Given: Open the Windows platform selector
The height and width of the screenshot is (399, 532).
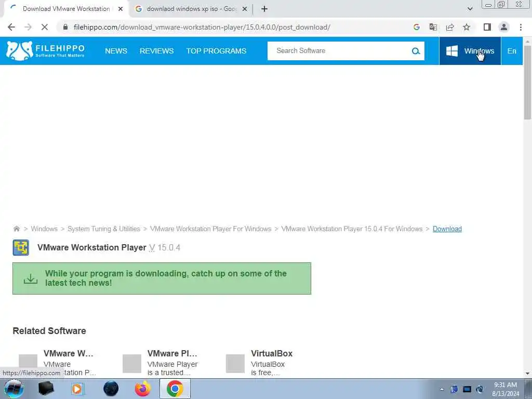Looking at the screenshot, I should point(470,51).
